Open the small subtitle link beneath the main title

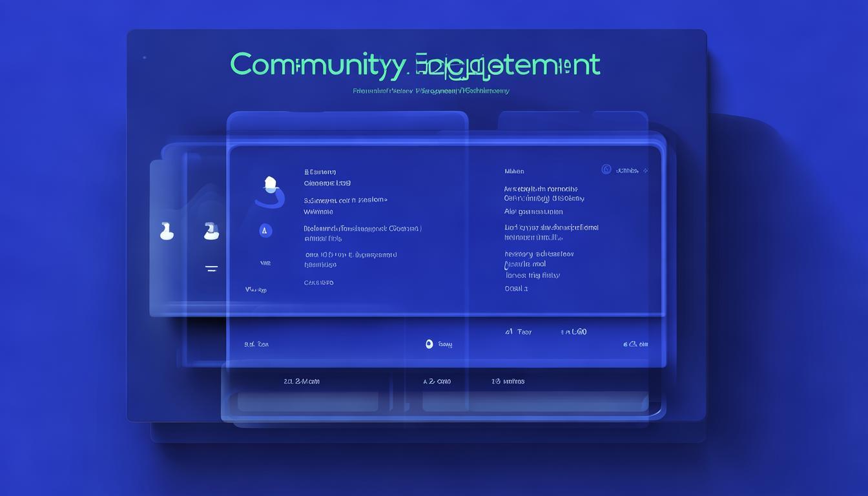coord(431,91)
